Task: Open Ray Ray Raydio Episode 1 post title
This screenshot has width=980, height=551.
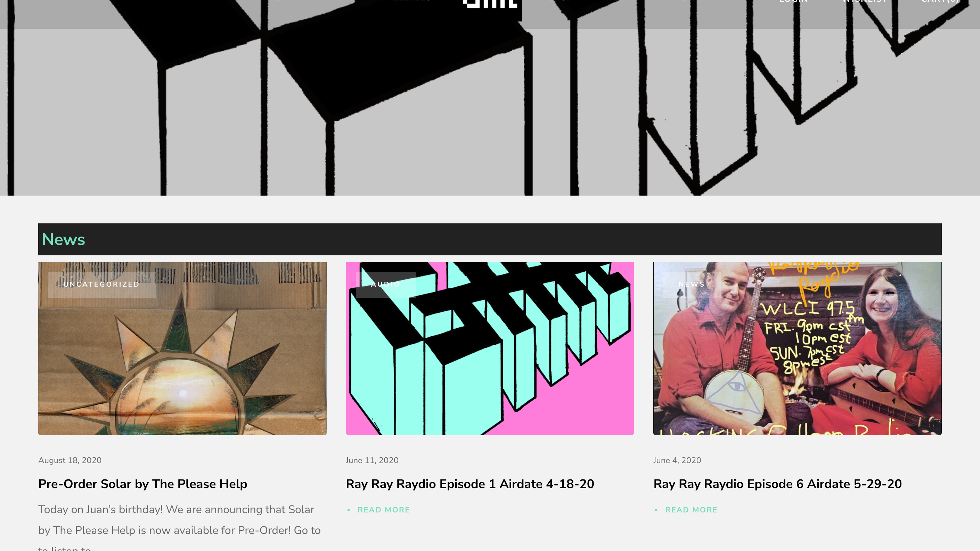Action: point(470,484)
